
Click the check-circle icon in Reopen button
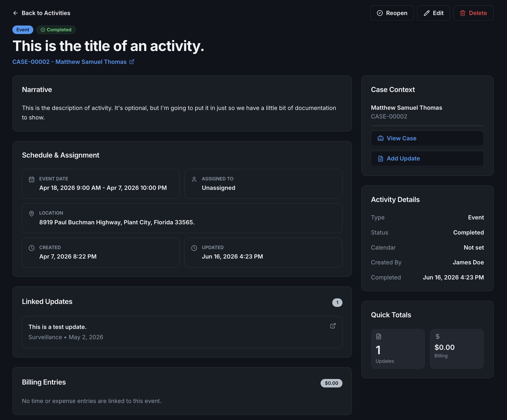(x=380, y=13)
